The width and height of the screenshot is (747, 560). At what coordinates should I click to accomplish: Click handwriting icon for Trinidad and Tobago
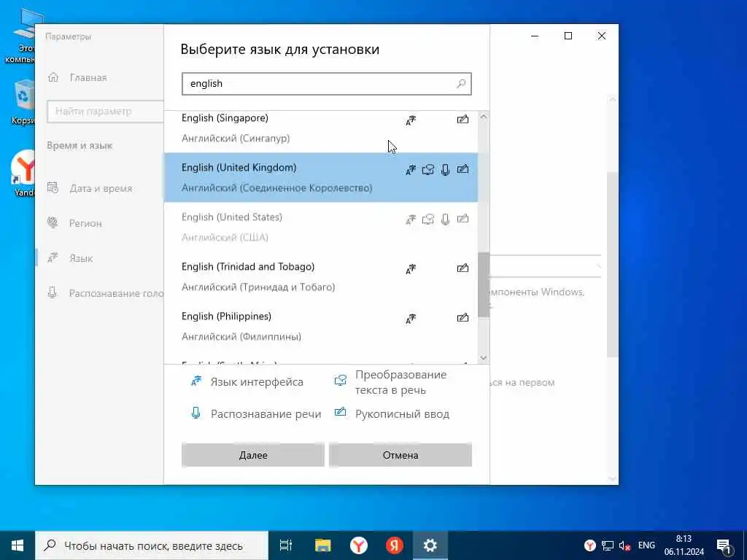click(462, 268)
